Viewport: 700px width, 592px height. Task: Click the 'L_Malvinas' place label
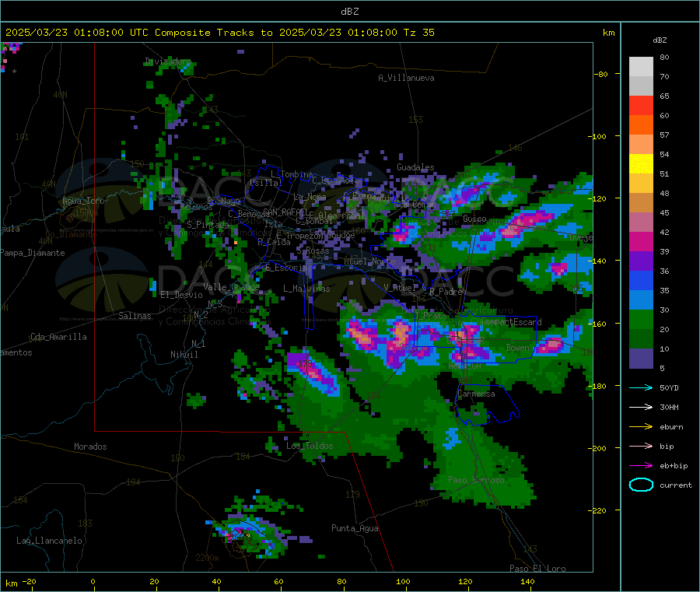(306, 289)
